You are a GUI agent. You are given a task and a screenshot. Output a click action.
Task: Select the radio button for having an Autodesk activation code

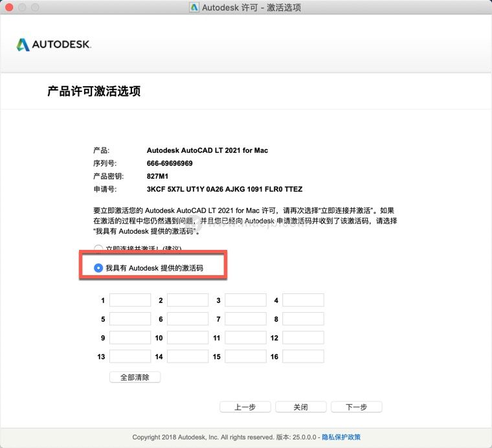pyautogui.click(x=98, y=268)
